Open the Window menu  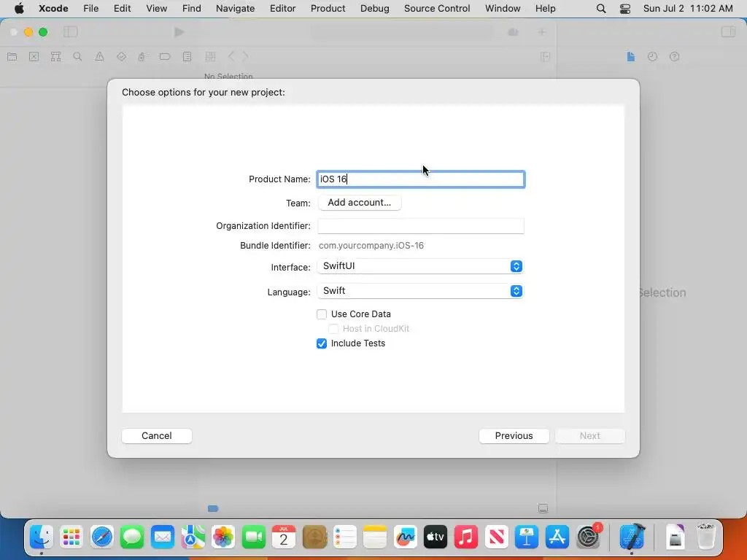(x=503, y=9)
